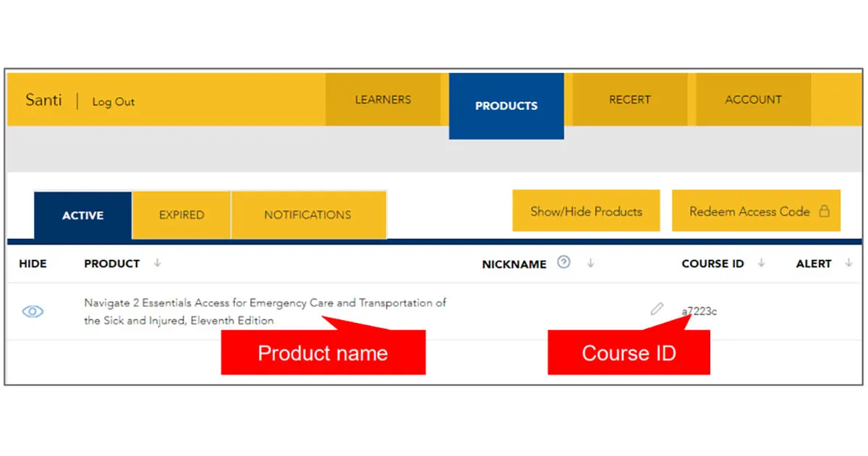Switch to the EXPIRED tab
868x456 pixels.
click(x=181, y=215)
